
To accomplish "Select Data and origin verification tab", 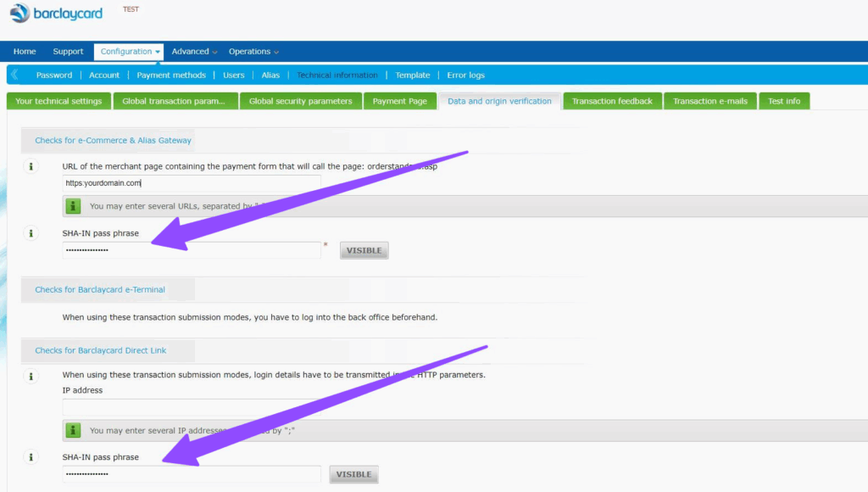I will click(x=500, y=101).
